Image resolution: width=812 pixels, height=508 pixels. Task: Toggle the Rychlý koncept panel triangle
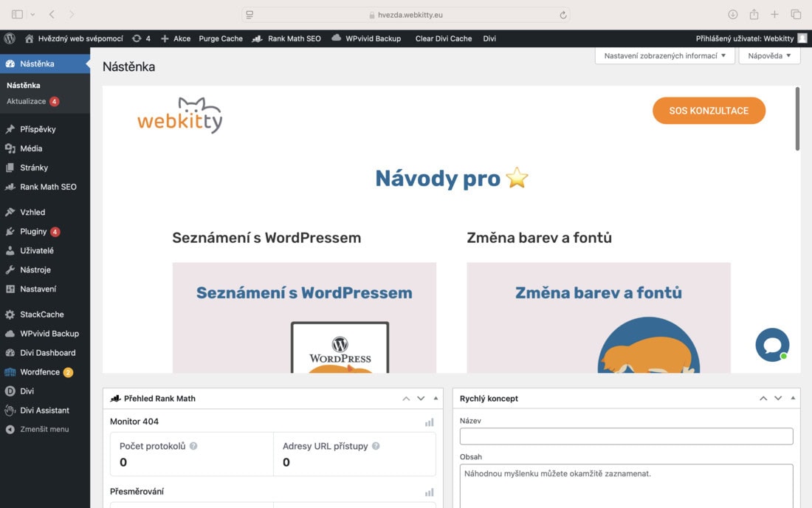793,398
